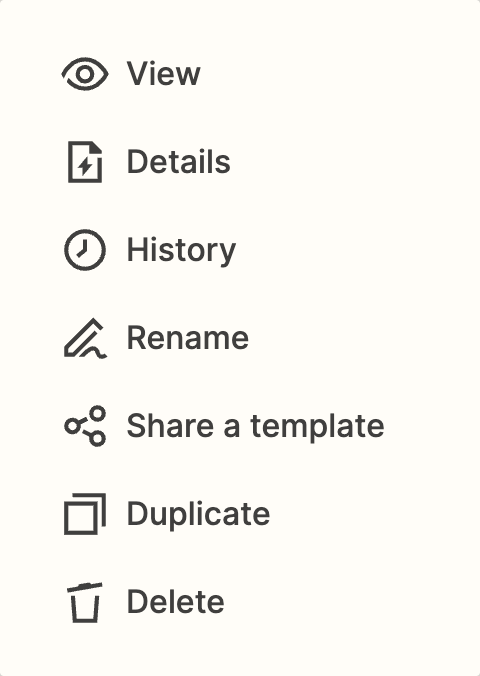Screen dimensions: 480x676
Task: Click the "Delete" text label
Action: click(x=176, y=602)
